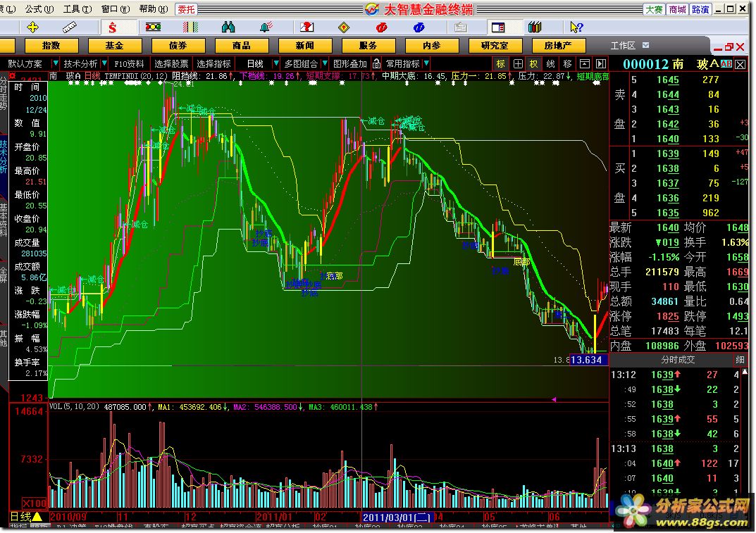The height and width of the screenshot is (533, 756).
Task: Click the trade list scroll-up arrow
Action: click(x=745, y=372)
